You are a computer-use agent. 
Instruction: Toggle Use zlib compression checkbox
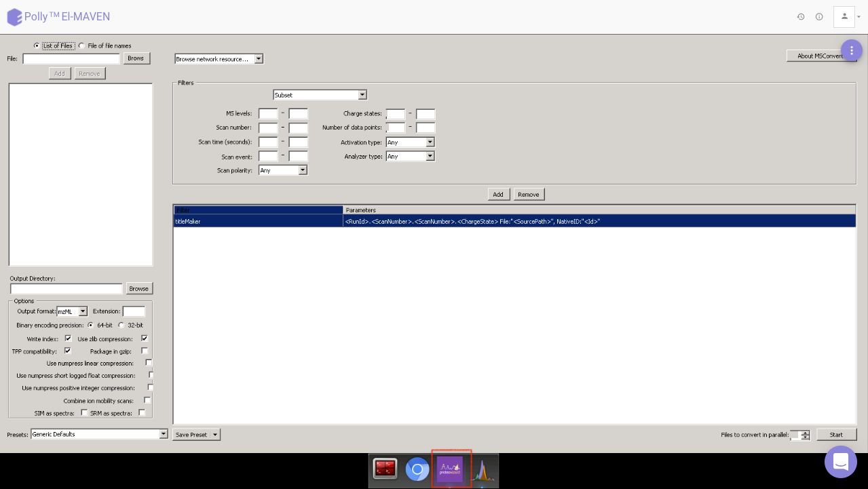[x=145, y=338]
